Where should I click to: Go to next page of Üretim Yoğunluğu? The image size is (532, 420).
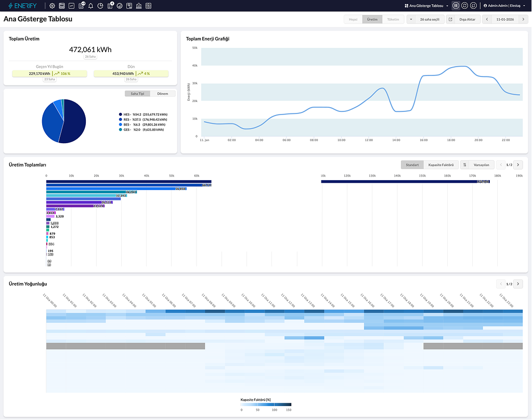pos(517,284)
